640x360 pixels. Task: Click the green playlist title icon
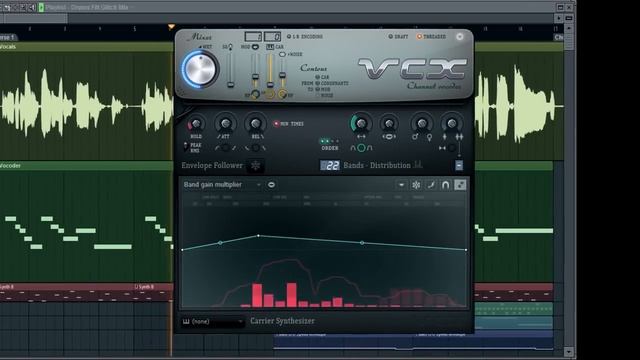tap(41, 7)
